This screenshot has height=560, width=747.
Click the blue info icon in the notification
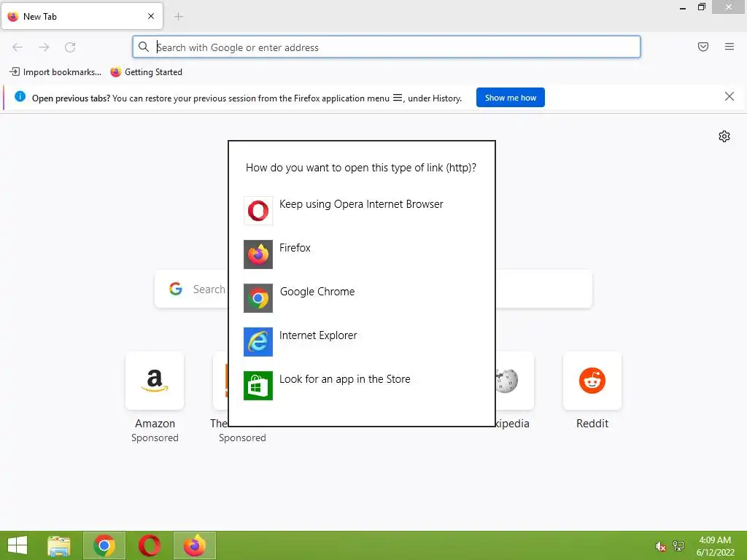20,97
